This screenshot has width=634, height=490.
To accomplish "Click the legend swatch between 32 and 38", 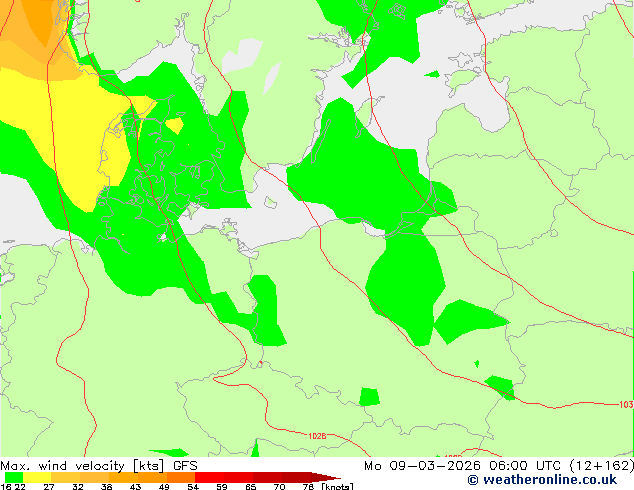I will 94,477.
